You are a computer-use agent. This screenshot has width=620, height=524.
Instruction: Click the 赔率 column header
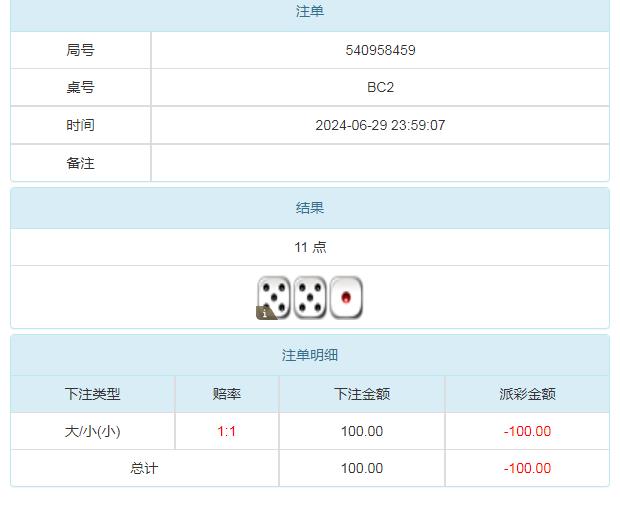tap(227, 394)
